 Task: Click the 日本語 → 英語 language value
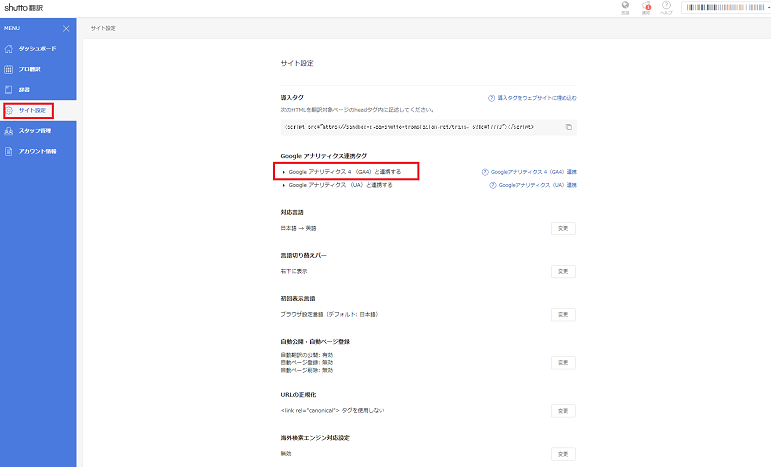[x=298, y=228]
